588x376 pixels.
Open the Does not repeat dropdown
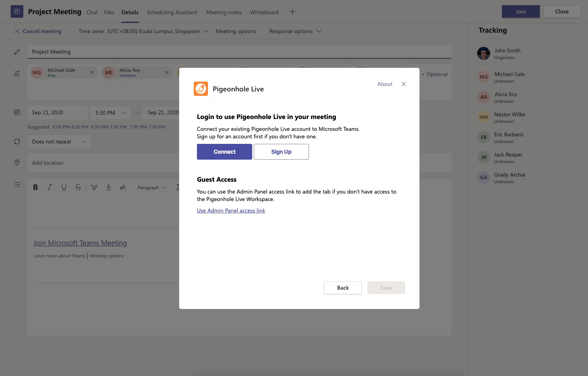[x=59, y=141]
